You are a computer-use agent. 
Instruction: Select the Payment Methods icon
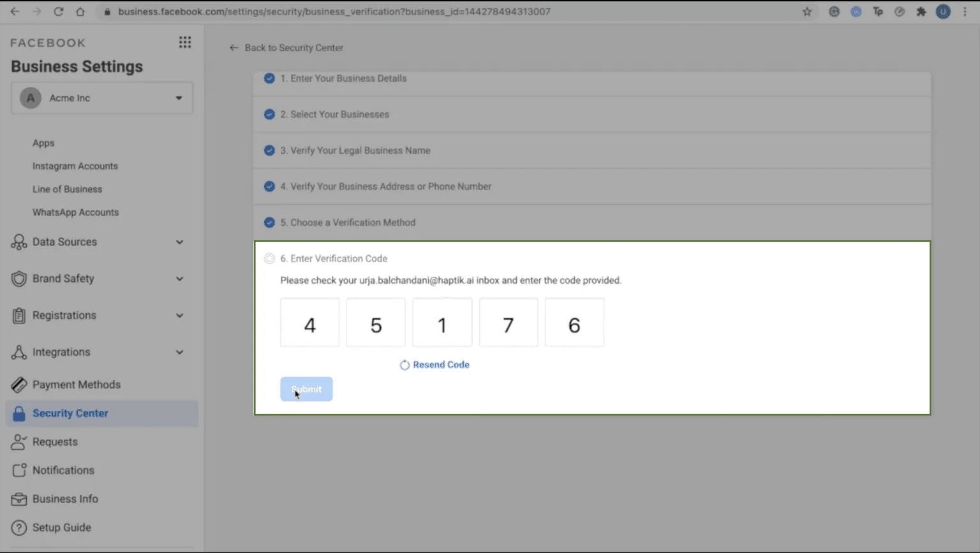coord(18,385)
